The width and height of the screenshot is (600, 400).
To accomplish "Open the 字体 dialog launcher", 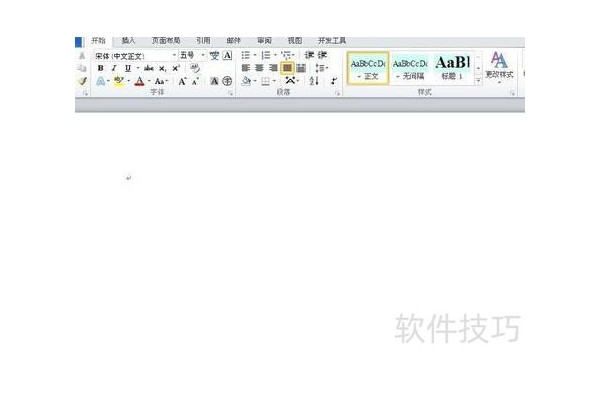I will [x=230, y=93].
